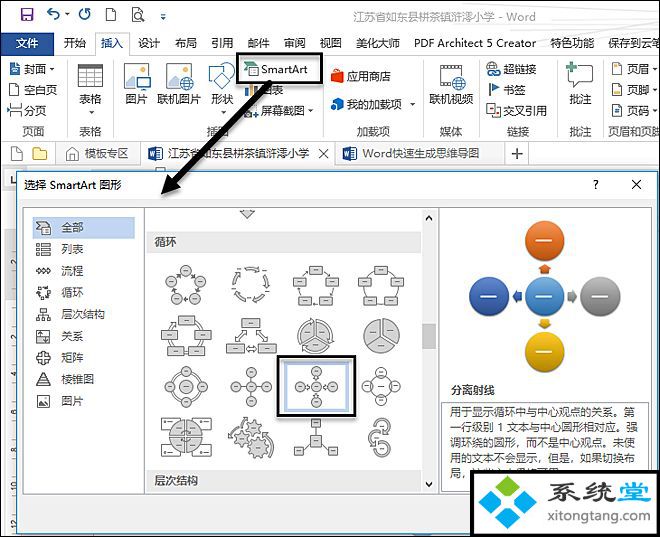Open the 页眉 header dropdown
The width and height of the screenshot is (660, 537).
(x=634, y=69)
